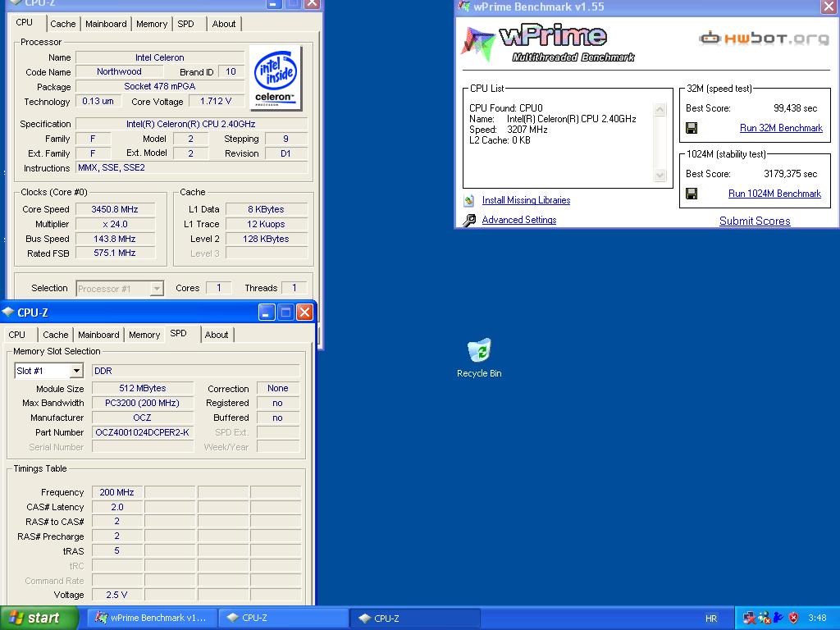The width and height of the screenshot is (840, 630).
Task: Run the 1024M Benchmark
Action: [774, 194]
